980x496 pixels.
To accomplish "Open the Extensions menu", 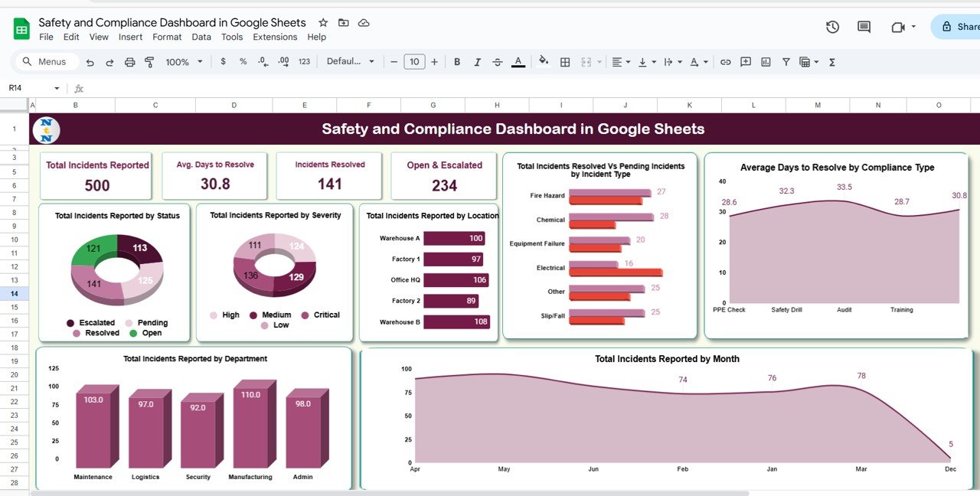I will tap(275, 37).
